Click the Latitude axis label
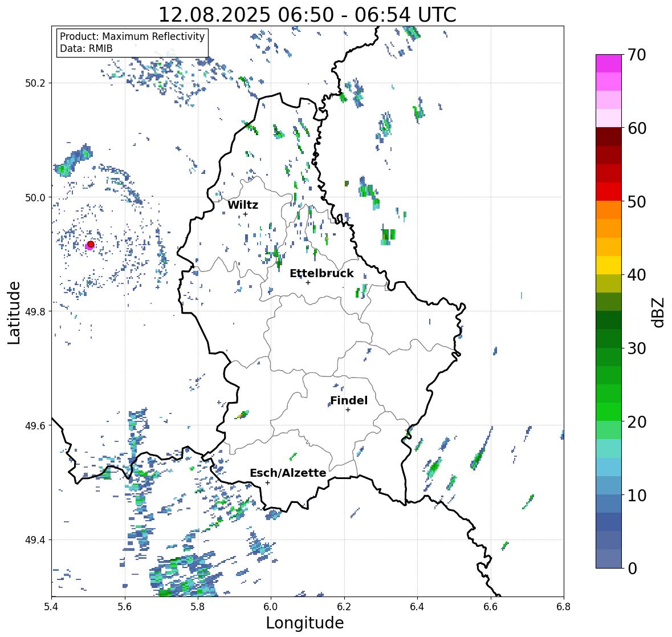The height and width of the screenshot is (637, 672). (14, 313)
